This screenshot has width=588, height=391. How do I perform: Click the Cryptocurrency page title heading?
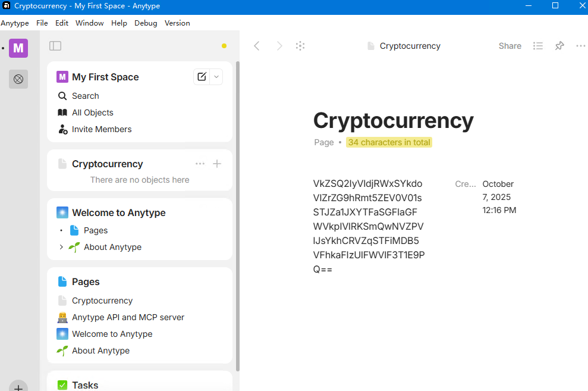(x=394, y=121)
